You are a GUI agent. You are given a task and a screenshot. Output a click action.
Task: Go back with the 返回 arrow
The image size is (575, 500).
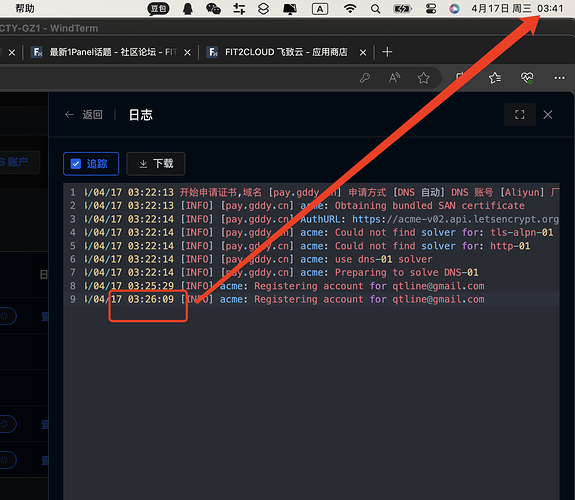(84, 115)
